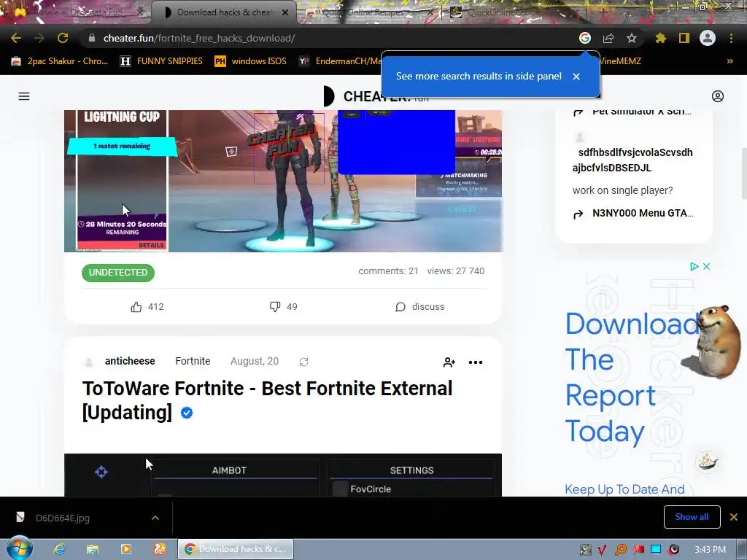The width and height of the screenshot is (747, 560).
Task: Click the share page icon in address bar
Action: tap(608, 38)
